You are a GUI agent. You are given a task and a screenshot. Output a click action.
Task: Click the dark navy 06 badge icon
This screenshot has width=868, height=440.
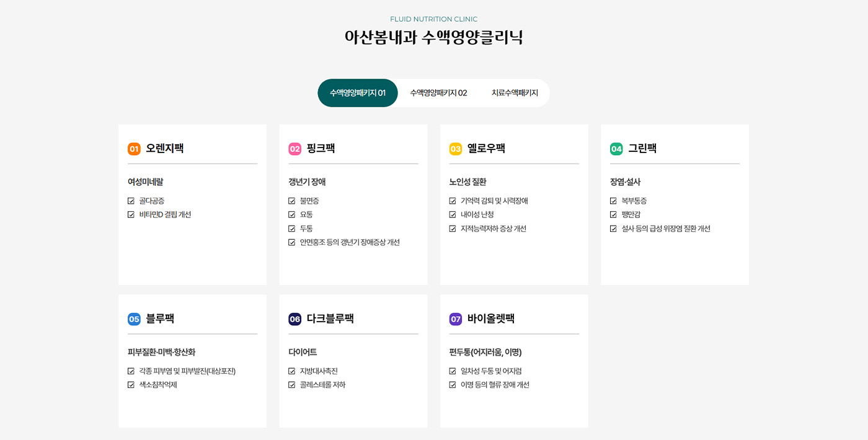pyautogui.click(x=294, y=319)
